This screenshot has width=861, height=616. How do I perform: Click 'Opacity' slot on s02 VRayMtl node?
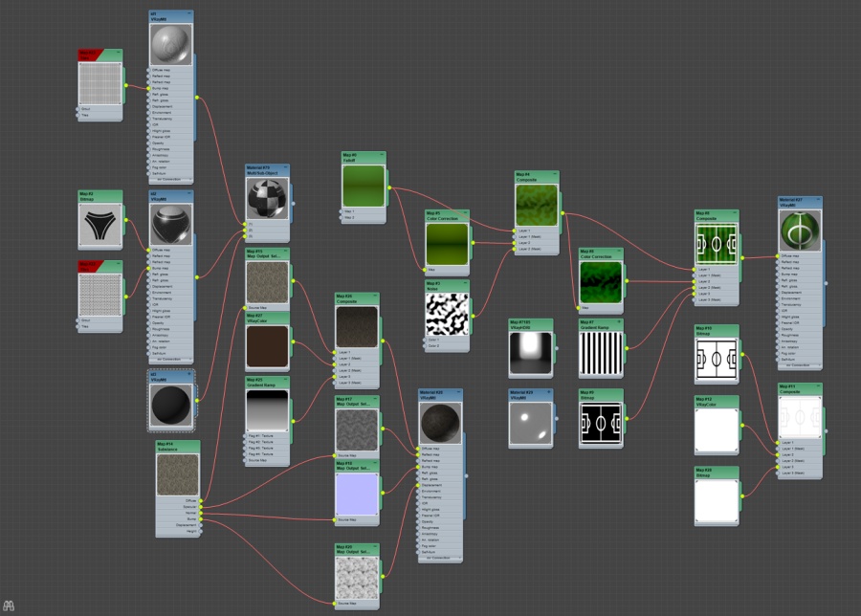tap(171, 322)
